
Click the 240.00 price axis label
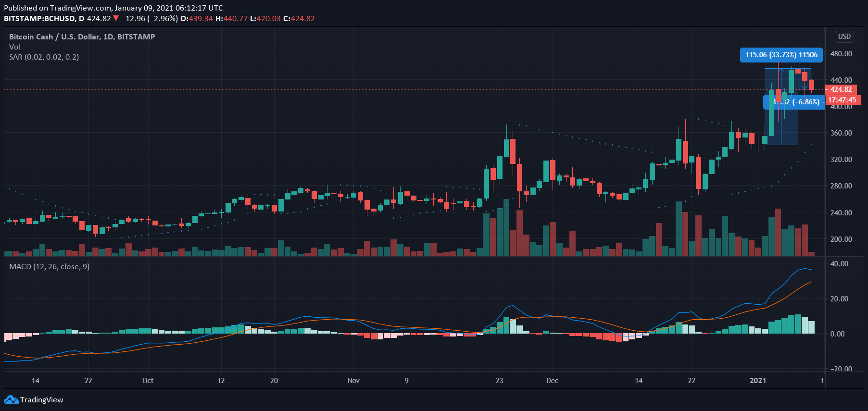coord(841,212)
